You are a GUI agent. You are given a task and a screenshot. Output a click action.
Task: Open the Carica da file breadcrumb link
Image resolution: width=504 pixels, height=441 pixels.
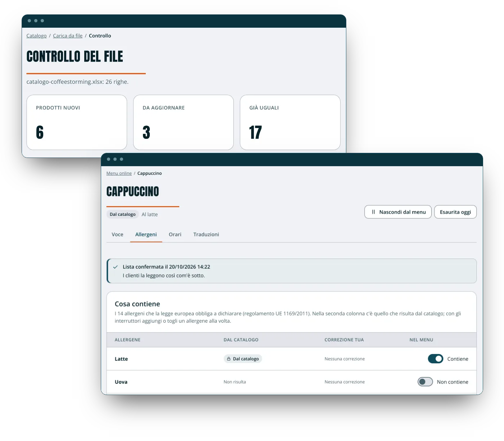pos(68,36)
